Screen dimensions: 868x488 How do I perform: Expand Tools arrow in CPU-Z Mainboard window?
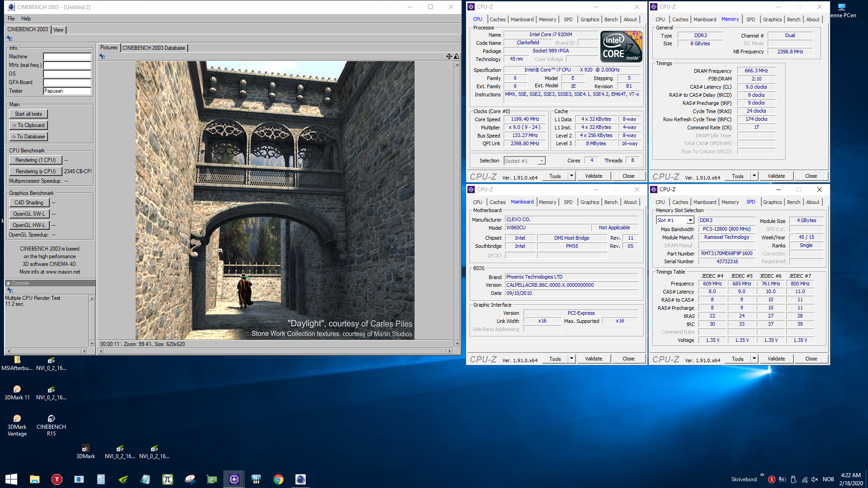pyautogui.click(x=571, y=359)
